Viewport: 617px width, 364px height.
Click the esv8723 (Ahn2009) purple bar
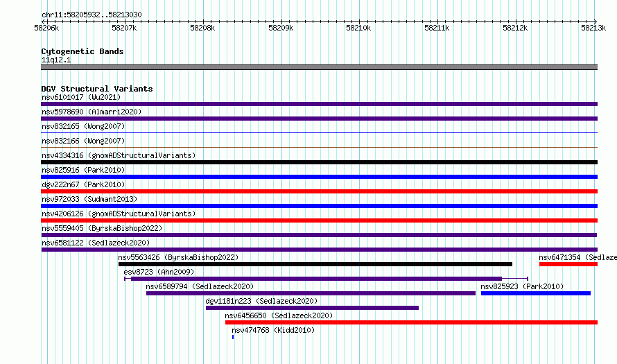[326, 279]
